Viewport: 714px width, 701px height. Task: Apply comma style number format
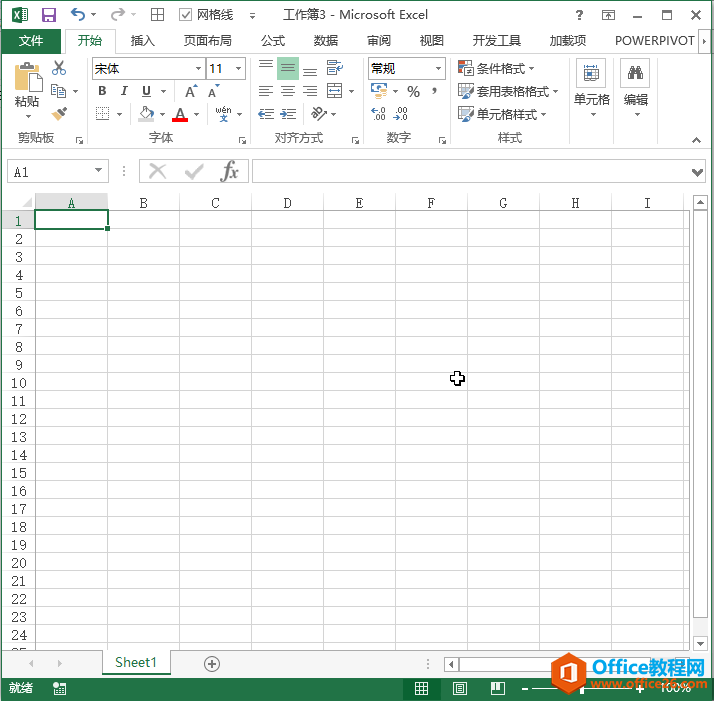(x=434, y=92)
